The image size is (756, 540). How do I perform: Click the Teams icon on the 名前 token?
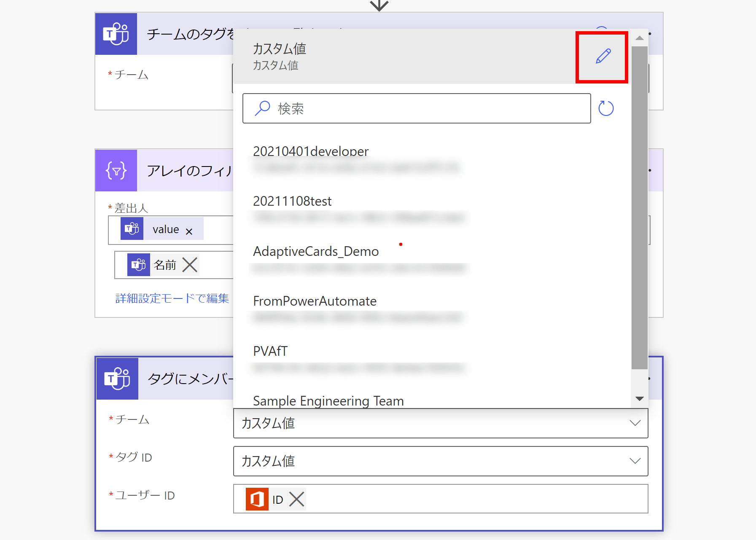pyautogui.click(x=139, y=265)
